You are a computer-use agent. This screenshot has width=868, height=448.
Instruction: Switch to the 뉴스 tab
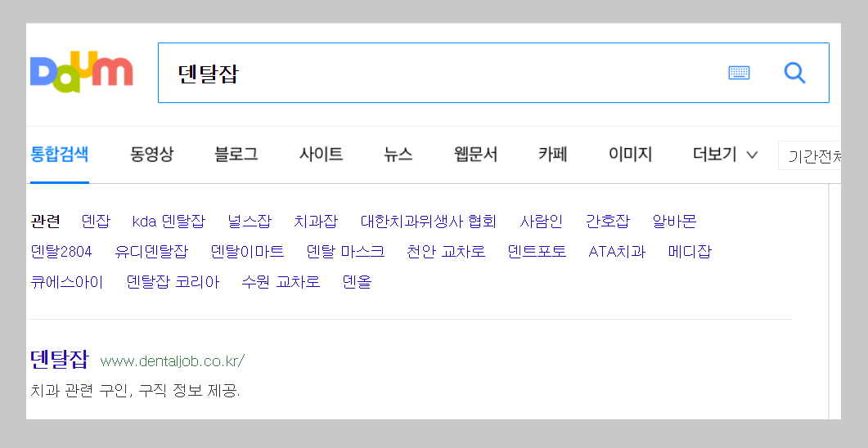[398, 154]
